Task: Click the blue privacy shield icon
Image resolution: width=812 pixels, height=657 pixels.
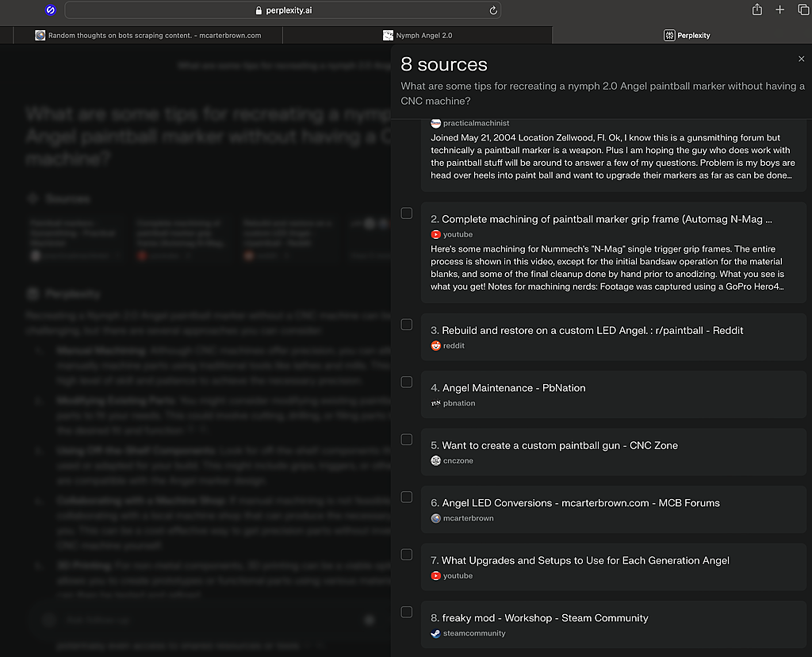Action: click(50, 10)
